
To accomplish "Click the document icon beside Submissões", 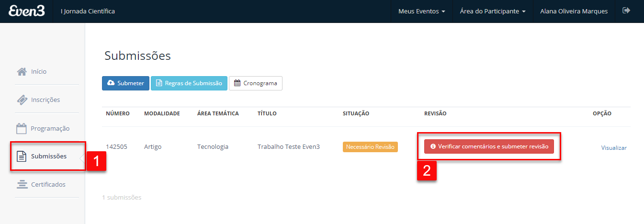I will (22, 156).
